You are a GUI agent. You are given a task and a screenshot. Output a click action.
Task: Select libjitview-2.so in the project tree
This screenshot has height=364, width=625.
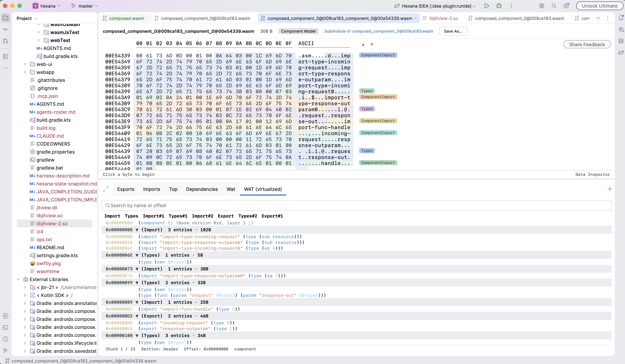point(52,223)
